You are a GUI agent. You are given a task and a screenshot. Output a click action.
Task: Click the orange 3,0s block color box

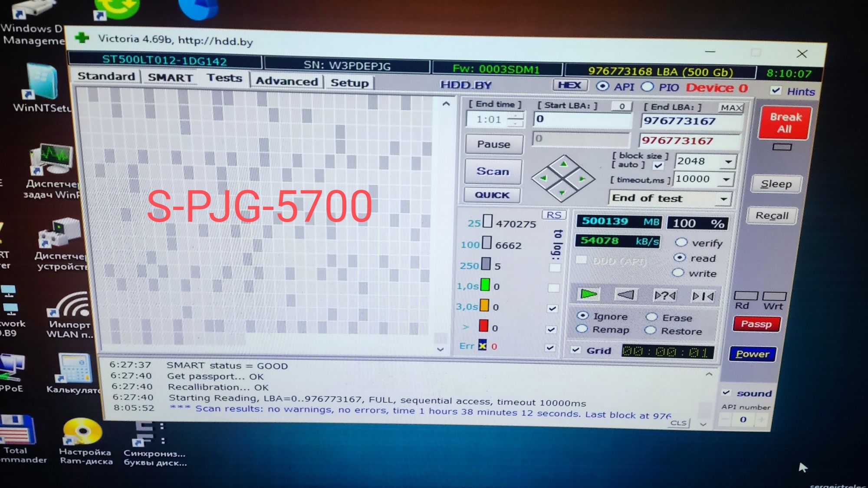tap(484, 305)
